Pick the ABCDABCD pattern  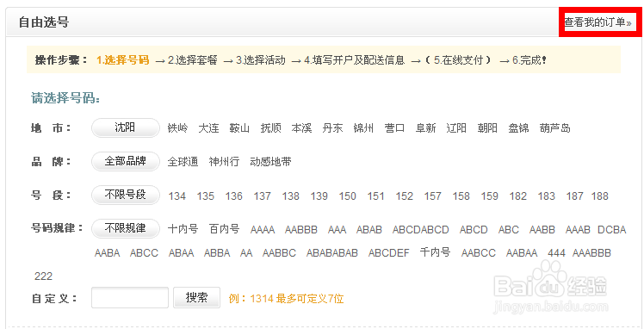(420, 230)
